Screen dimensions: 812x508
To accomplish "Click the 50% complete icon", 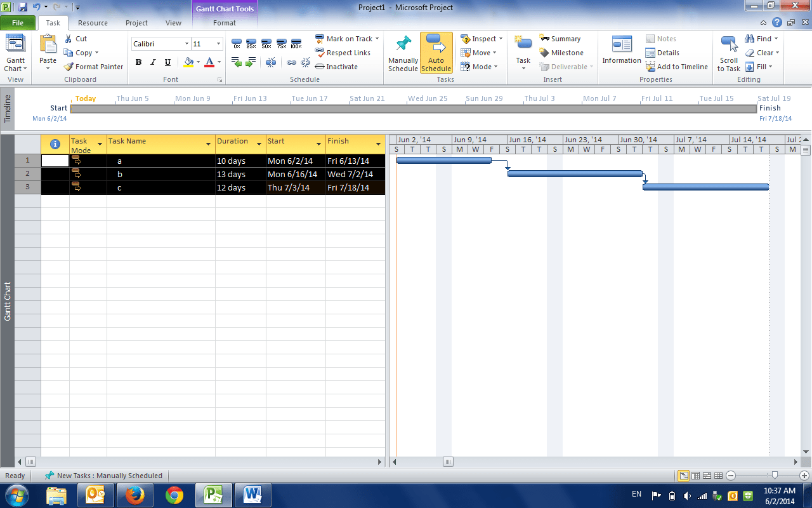I will pos(266,42).
